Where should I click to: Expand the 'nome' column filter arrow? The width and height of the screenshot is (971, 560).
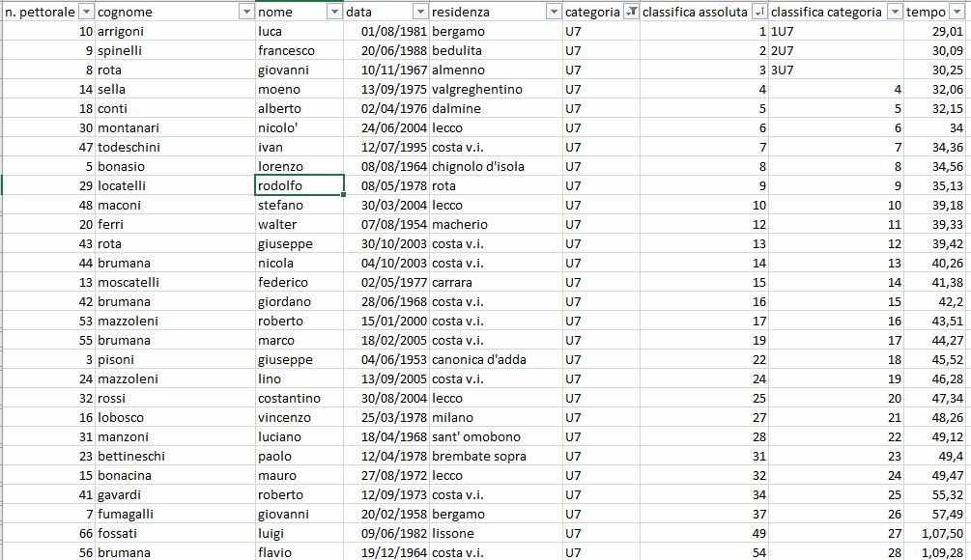[x=334, y=12]
